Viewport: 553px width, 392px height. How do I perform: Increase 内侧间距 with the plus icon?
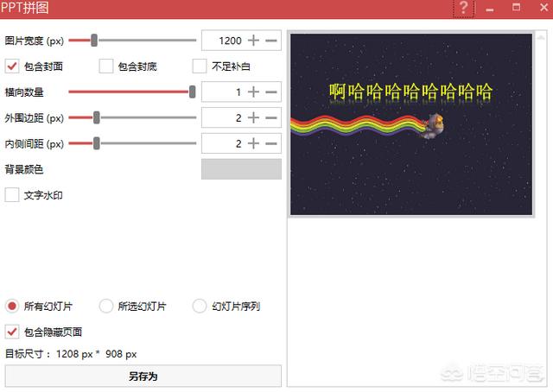[253, 143]
